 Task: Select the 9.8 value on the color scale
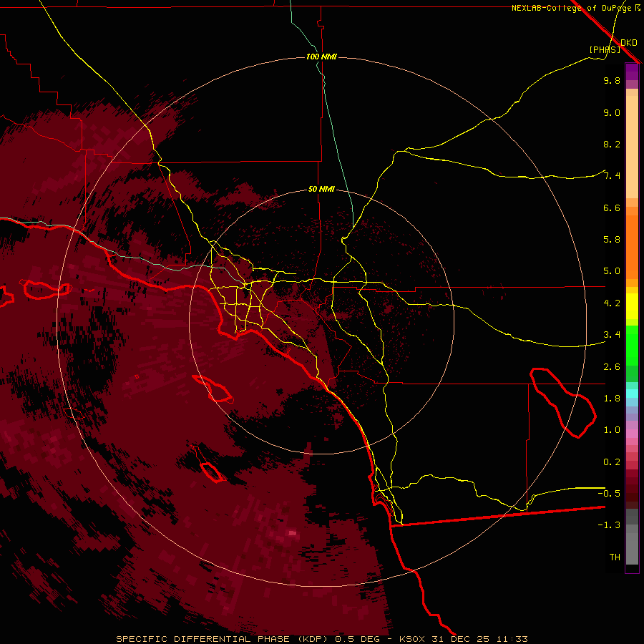click(612, 80)
